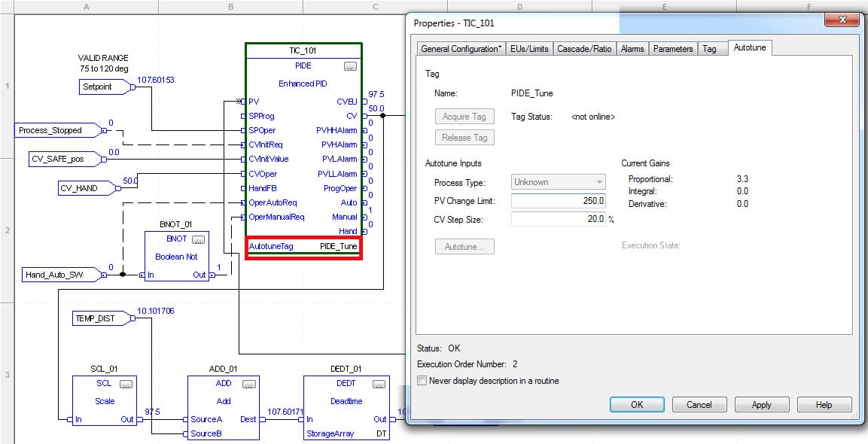
Task: Click the OK button
Action: pos(637,405)
